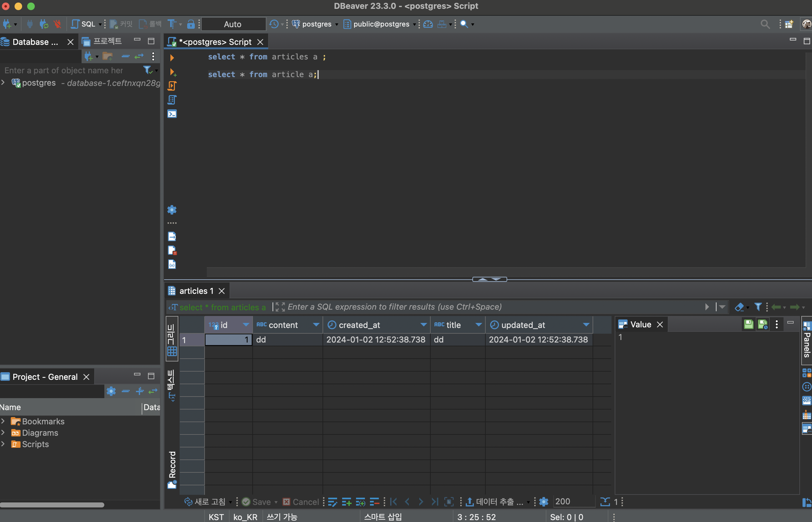Expand the postgres connection tree node
This screenshot has height=522, width=812.
(x=3, y=83)
